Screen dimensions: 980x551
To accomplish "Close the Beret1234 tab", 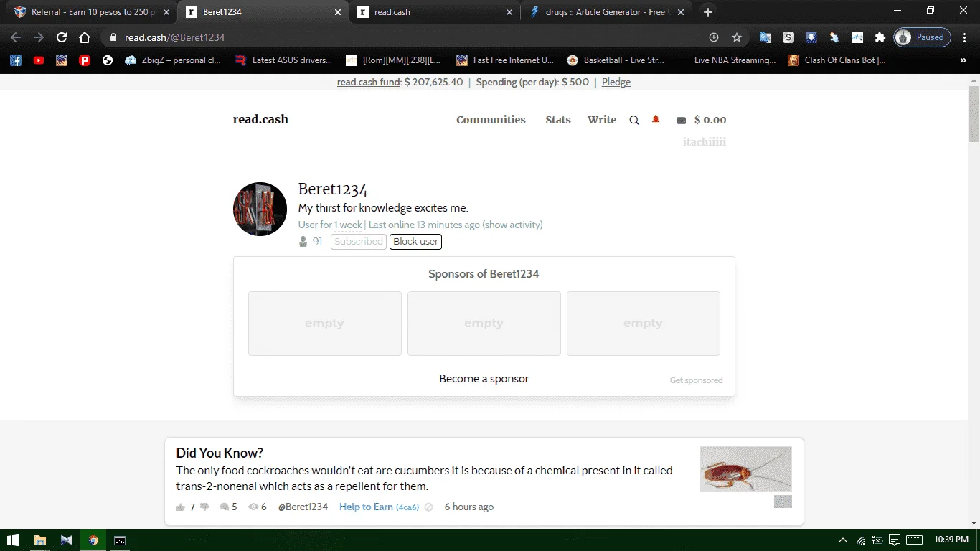I will 338,12.
